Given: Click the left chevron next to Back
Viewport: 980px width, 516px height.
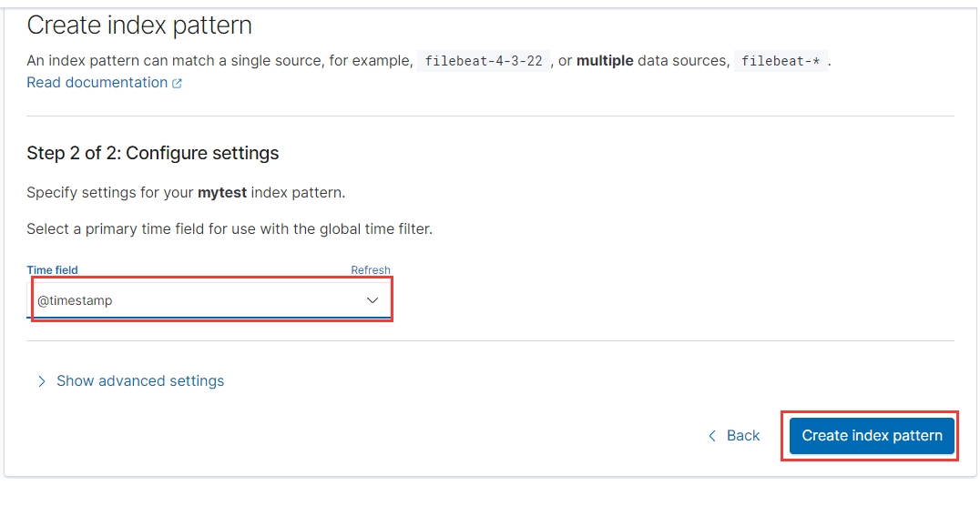Looking at the screenshot, I should pyautogui.click(x=712, y=436).
